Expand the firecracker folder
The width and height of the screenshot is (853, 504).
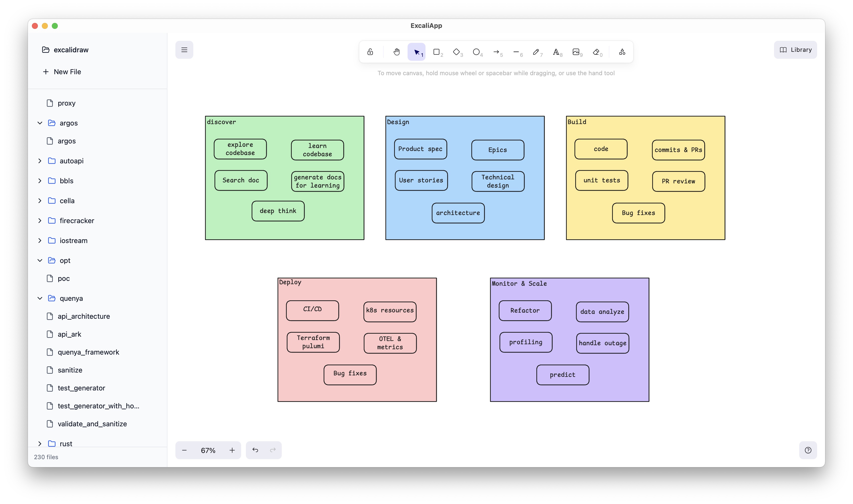[40, 221]
